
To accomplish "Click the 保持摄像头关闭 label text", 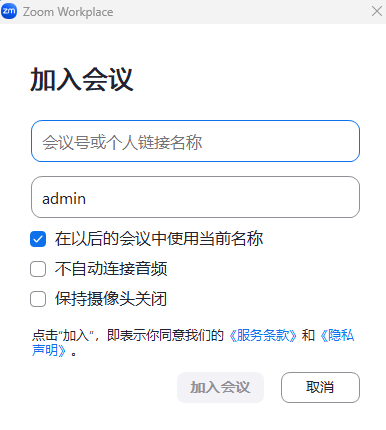I will (x=111, y=299).
